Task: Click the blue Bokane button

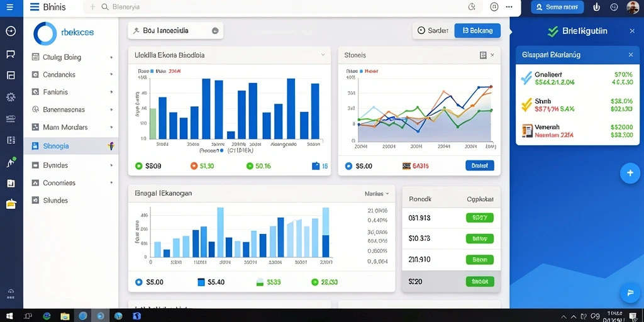Action: [x=478, y=30]
